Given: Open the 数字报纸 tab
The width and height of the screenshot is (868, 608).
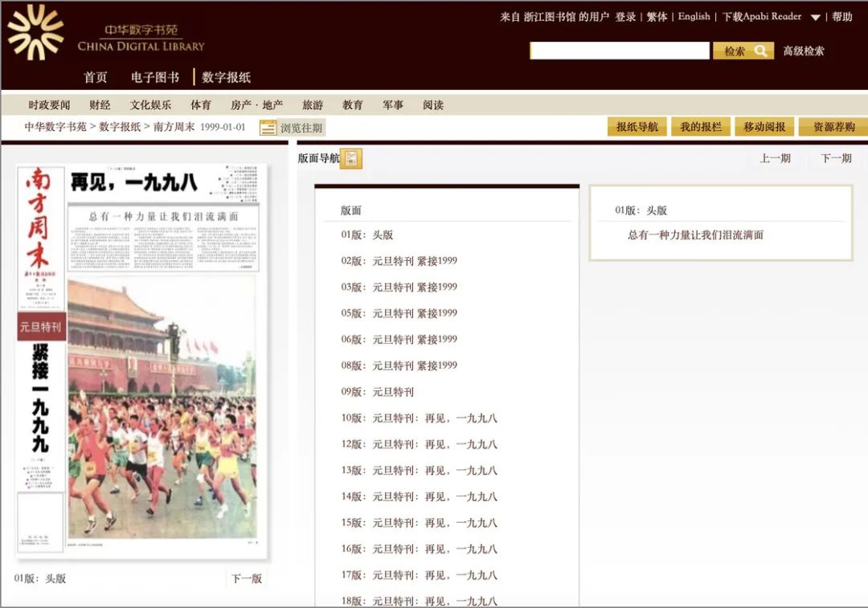Looking at the screenshot, I should (x=226, y=77).
